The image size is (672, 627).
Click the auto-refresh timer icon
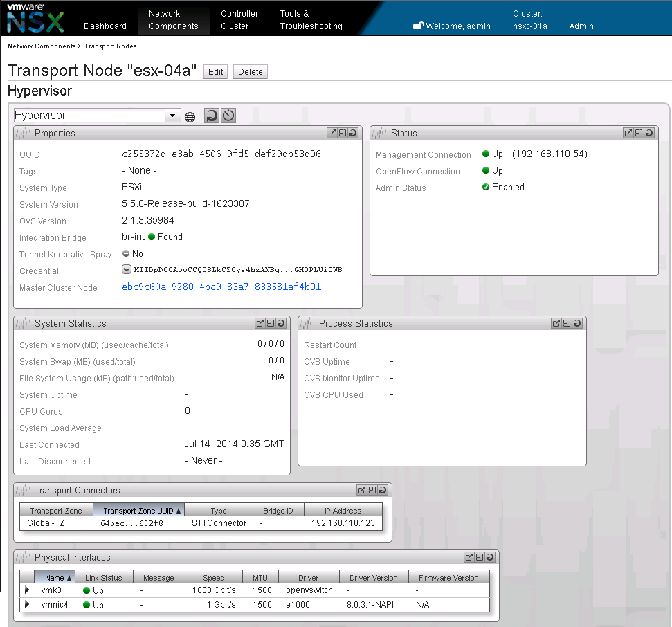(x=228, y=116)
